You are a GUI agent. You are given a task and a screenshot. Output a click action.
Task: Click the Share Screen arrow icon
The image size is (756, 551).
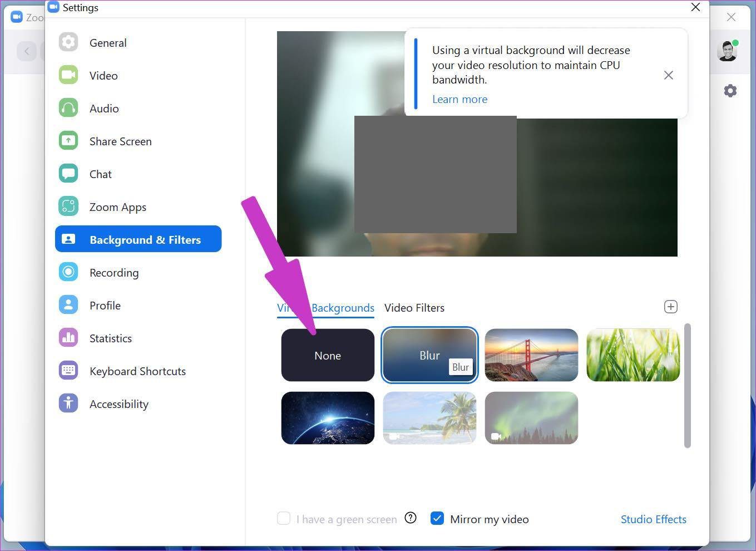68,141
